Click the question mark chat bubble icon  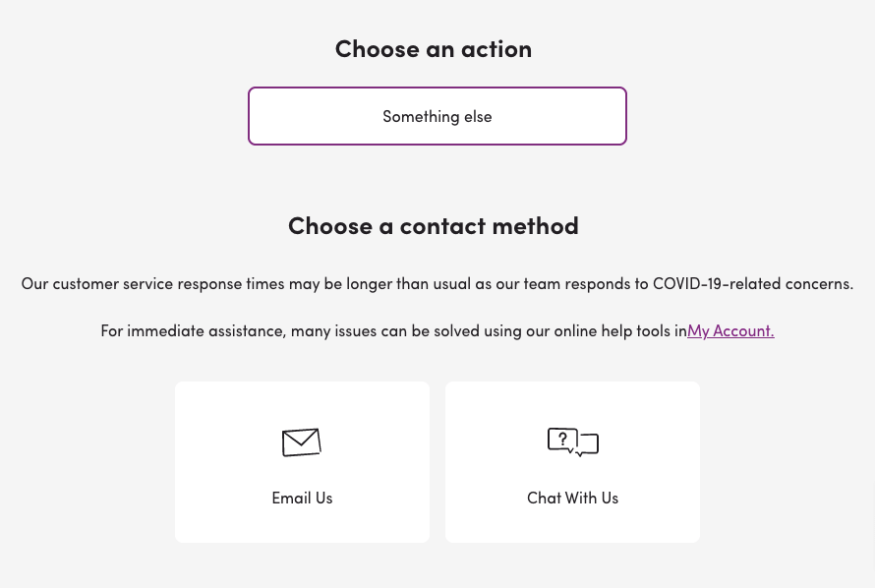click(x=564, y=440)
